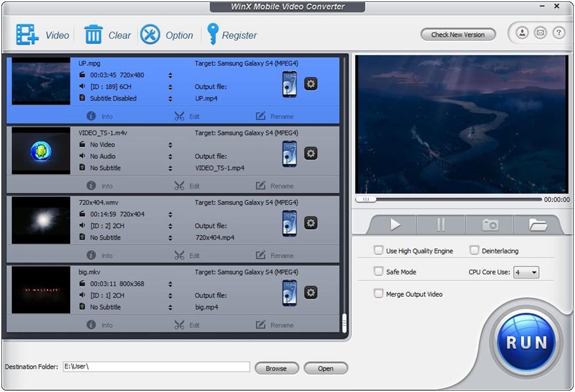
Task: Toggle the Deinterlacing checkbox
Action: click(x=474, y=250)
